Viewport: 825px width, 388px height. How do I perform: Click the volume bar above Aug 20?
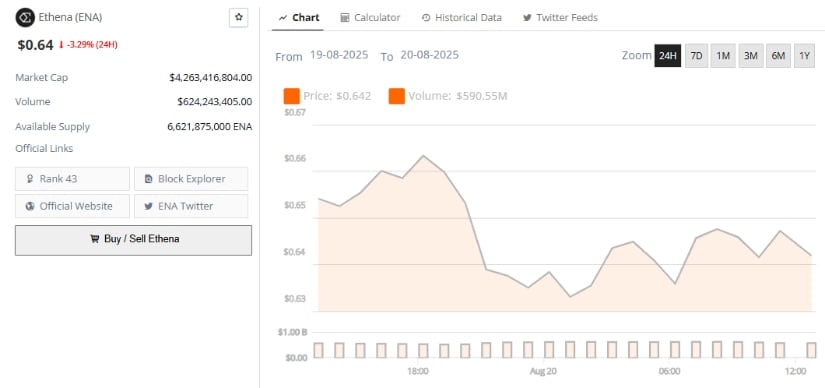pyautogui.click(x=549, y=350)
